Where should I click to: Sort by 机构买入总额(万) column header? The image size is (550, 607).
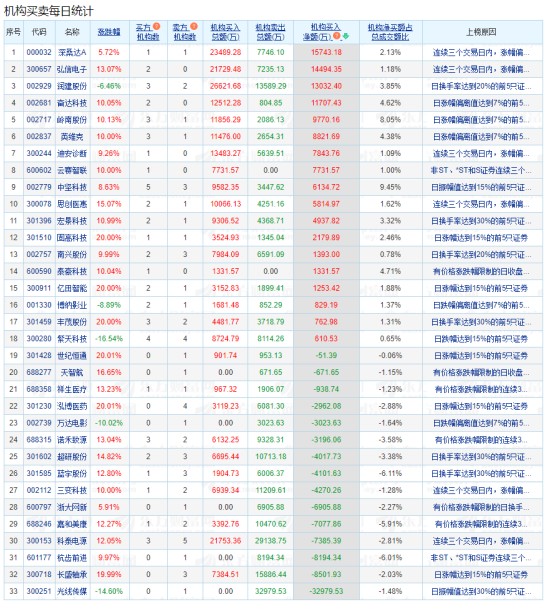coord(225,32)
